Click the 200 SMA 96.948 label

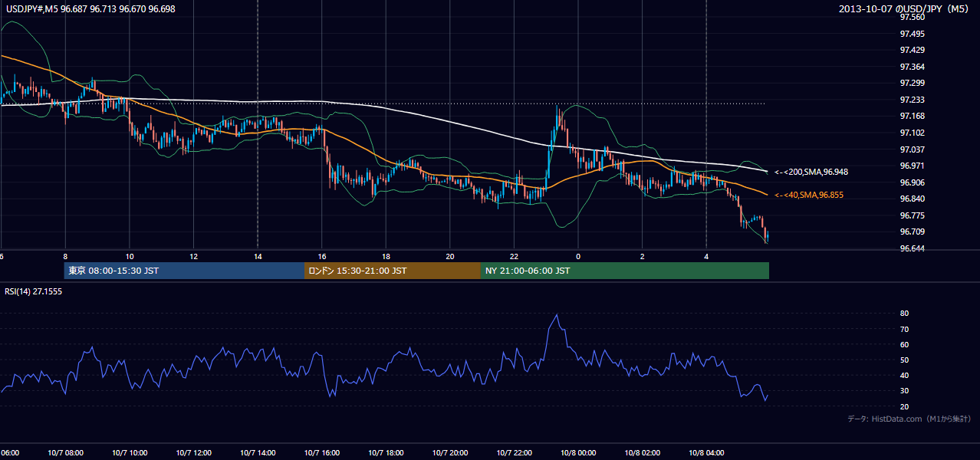click(811, 172)
